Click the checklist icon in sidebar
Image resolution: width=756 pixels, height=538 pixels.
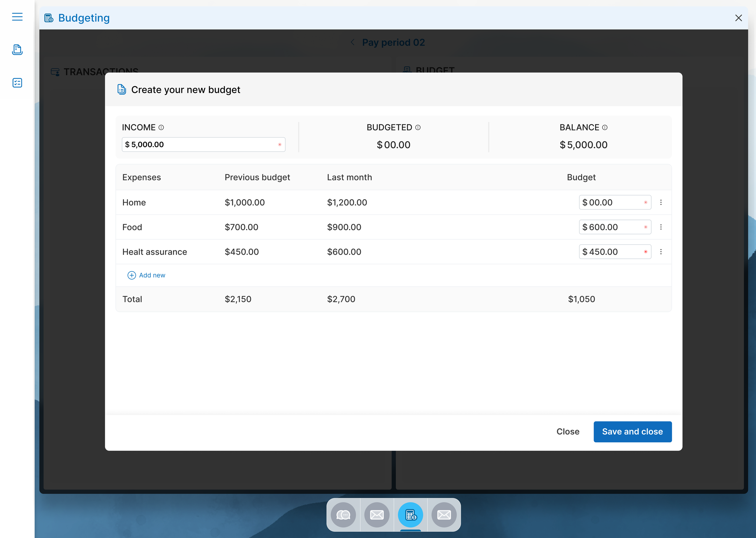(17, 83)
